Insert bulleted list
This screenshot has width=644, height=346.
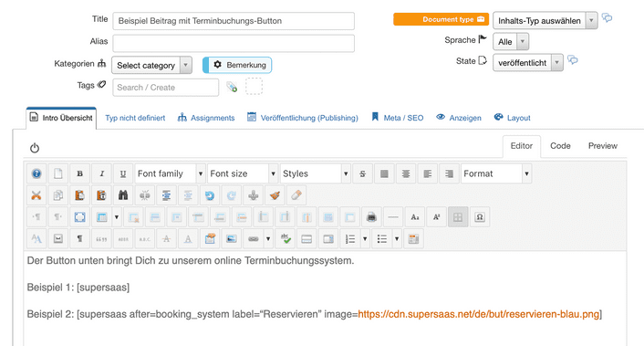point(382,239)
